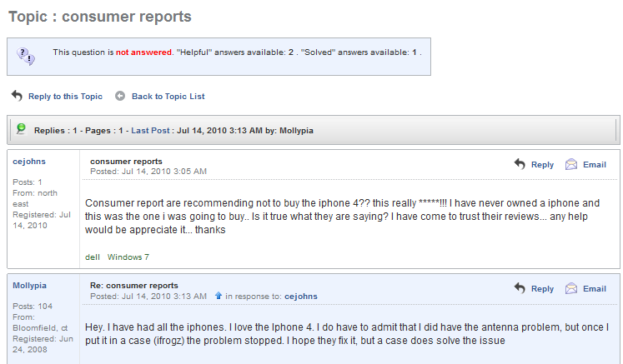Go to Back to Topic List

(x=168, y=97)
